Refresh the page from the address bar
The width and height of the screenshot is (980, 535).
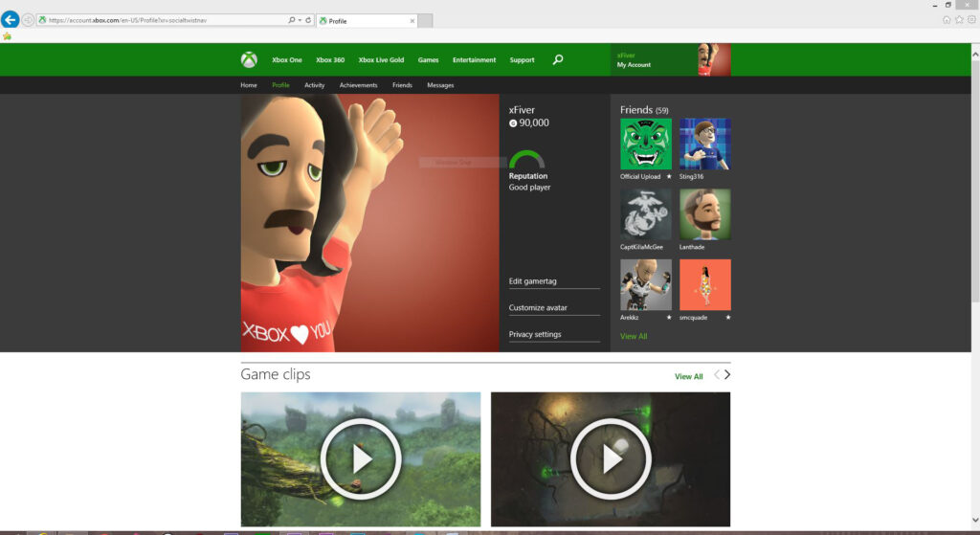coord(307,20)
